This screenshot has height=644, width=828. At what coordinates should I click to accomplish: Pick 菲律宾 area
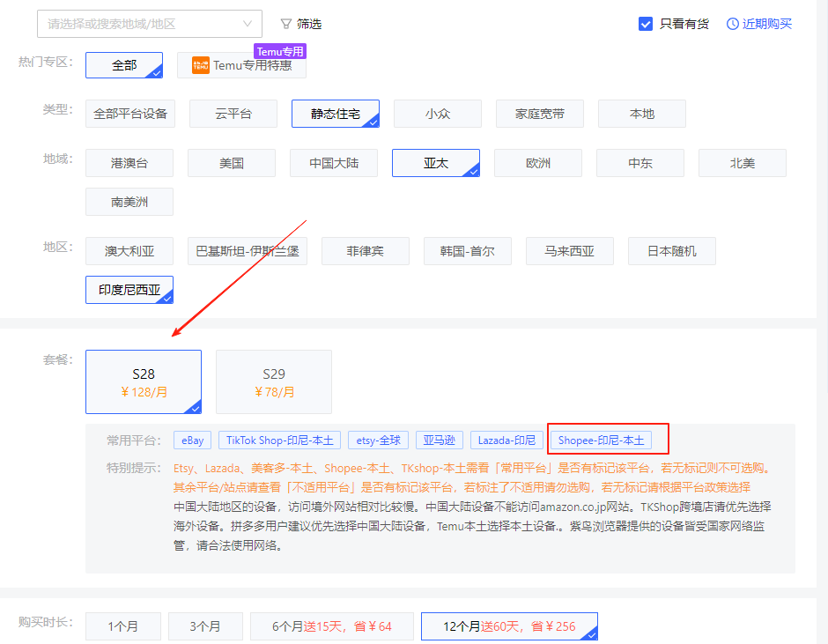tap(366, 251)
